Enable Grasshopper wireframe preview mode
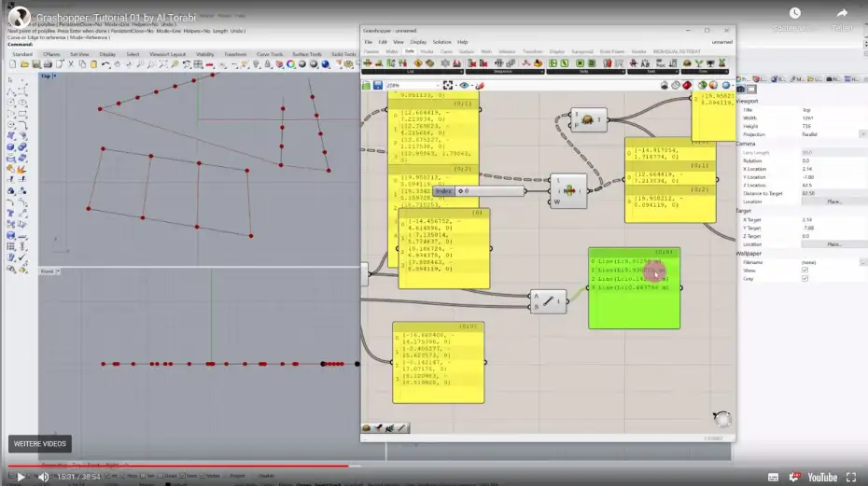 pyautogui.click(x=676, y=85)
